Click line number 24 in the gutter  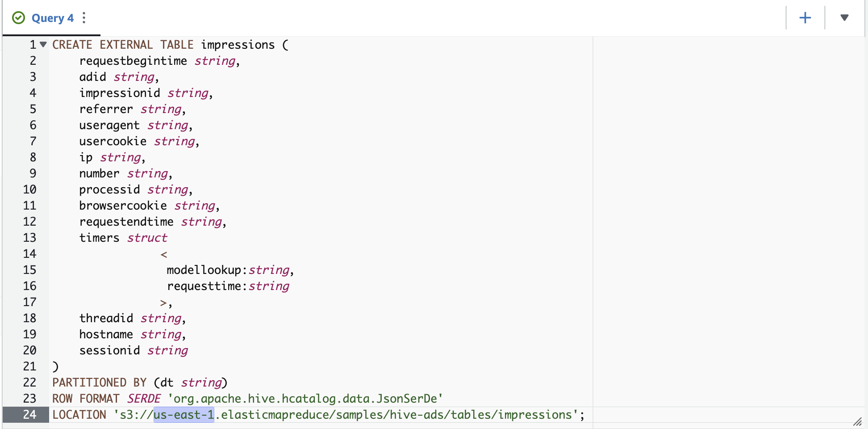(x=30, y=415)
